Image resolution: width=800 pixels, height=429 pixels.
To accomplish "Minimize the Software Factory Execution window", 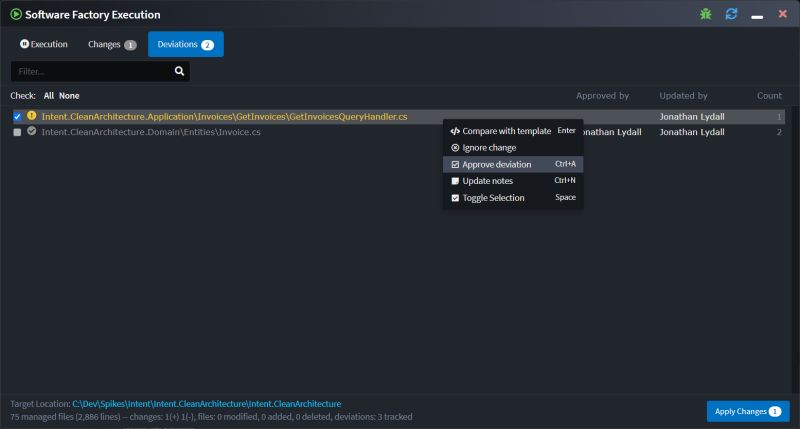I will point(757,17).
